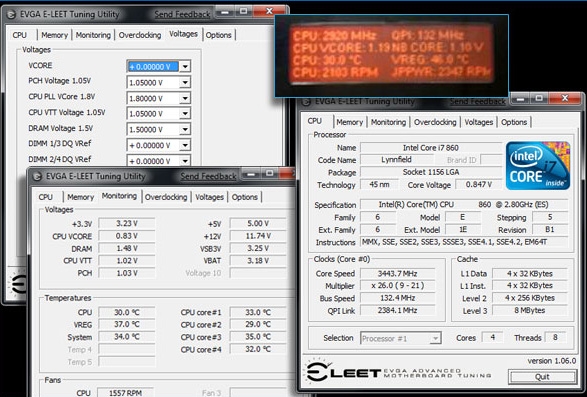Open the Processor #1 selection dropdown
This screenshot has height=397, width=587.
(401, 338)
